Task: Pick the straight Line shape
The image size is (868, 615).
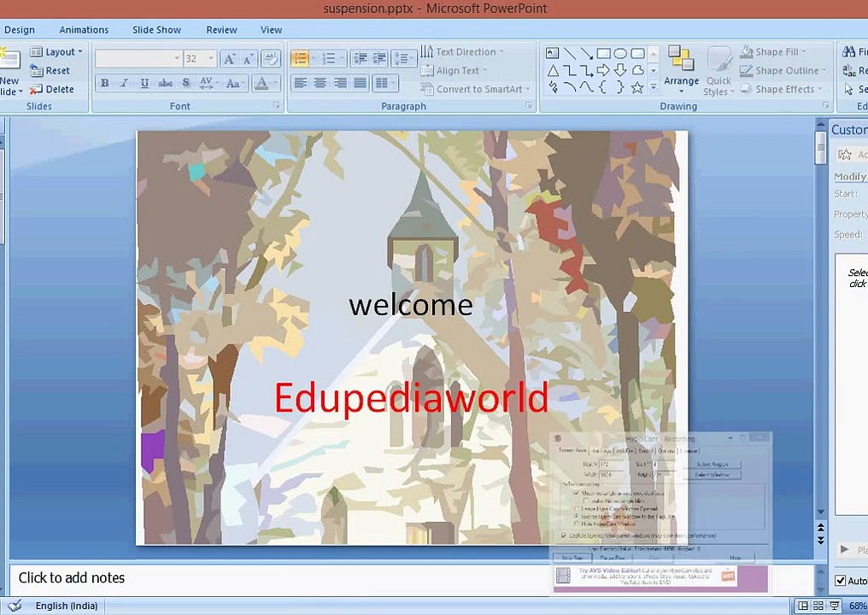Action: 570,53
